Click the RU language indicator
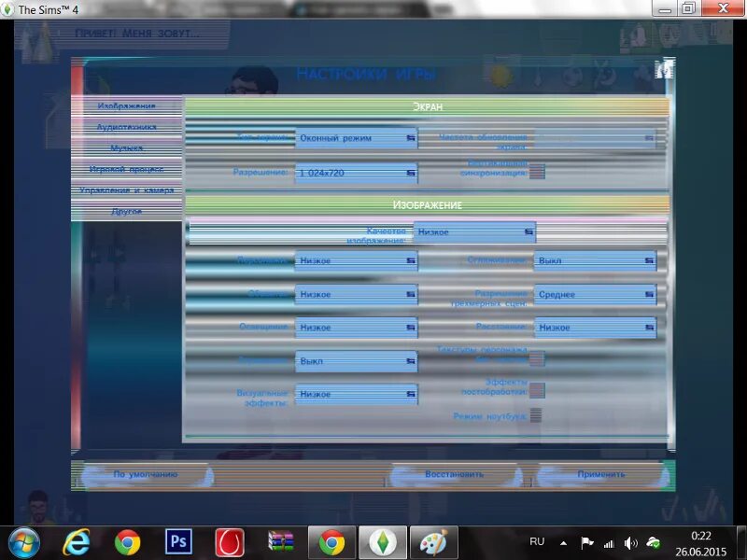Image resolution: width=747 pixels, height=560 pixels. click(x=537, y=541)
